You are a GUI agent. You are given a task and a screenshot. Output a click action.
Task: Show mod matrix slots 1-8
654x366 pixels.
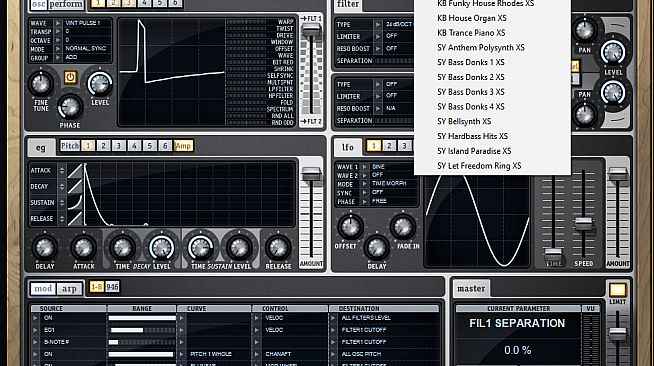pos(97,287)
